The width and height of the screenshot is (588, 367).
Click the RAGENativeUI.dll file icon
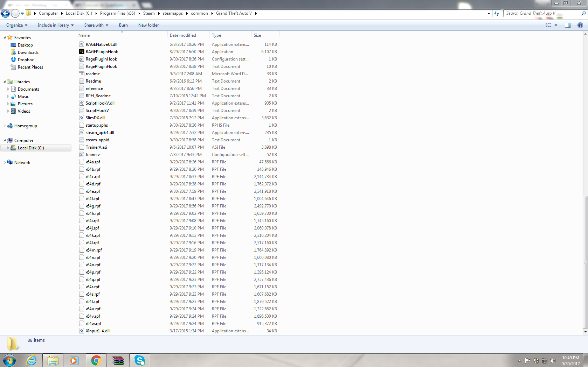(82, 44)
